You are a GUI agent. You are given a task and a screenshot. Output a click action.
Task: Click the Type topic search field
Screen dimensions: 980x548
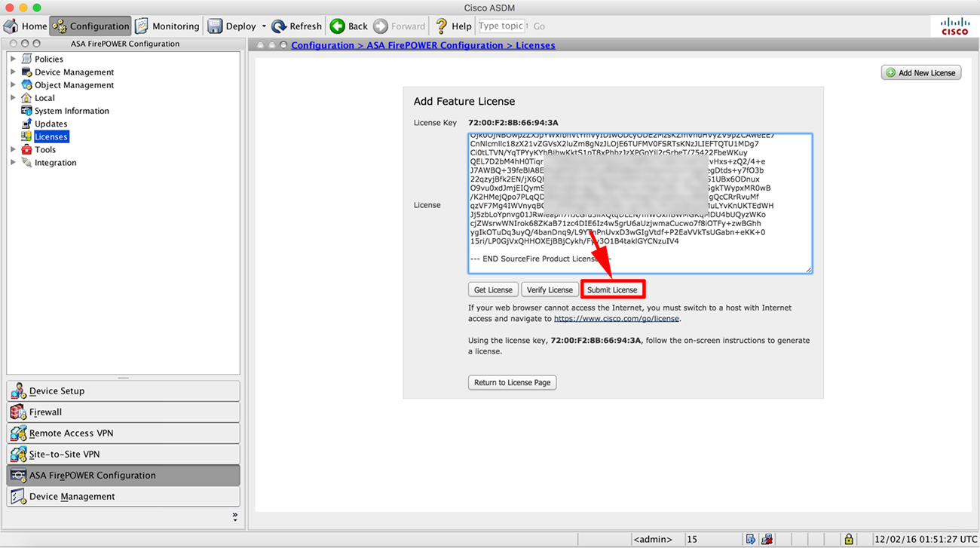[x=501, y=26]
